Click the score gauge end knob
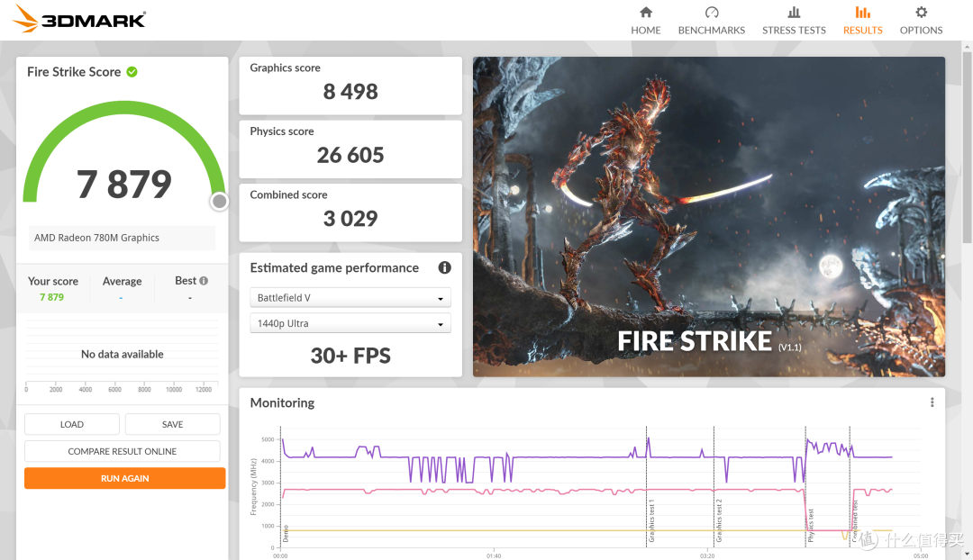This screenshot has width=973, height=560. (x=219, y=202)
